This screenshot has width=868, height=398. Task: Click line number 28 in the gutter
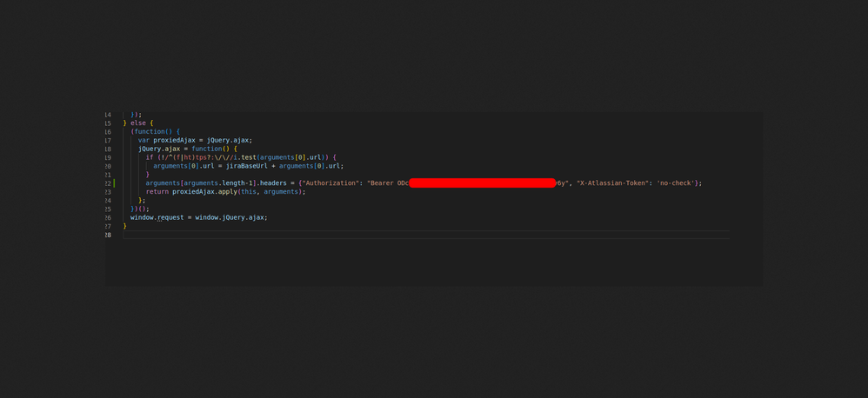[108, 235]
